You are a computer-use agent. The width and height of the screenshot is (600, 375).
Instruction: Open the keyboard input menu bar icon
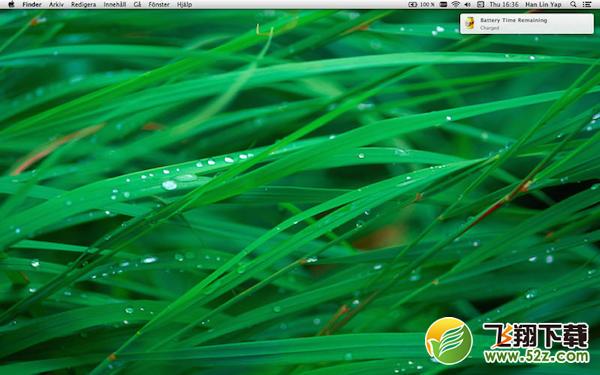(x=443, y=5)
